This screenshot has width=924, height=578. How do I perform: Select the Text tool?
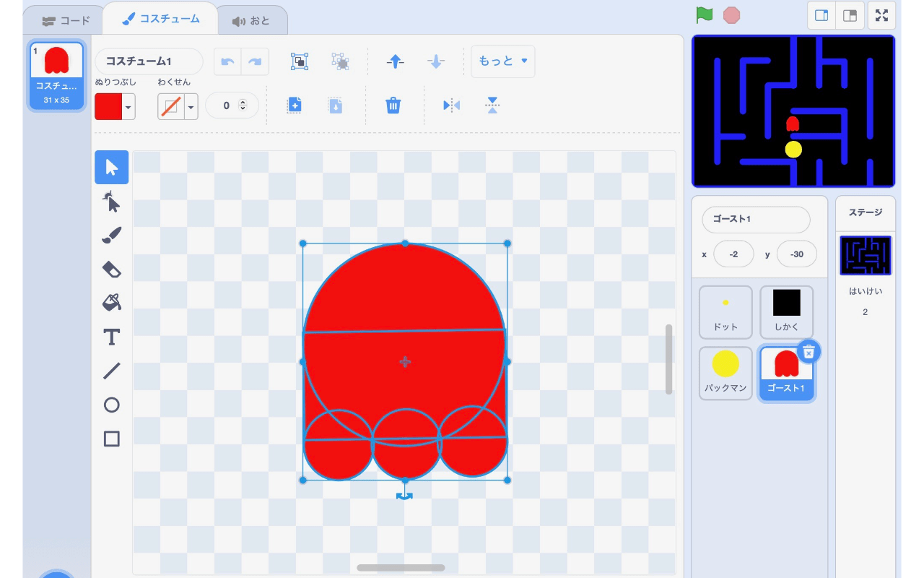click(x=112, y=337)
